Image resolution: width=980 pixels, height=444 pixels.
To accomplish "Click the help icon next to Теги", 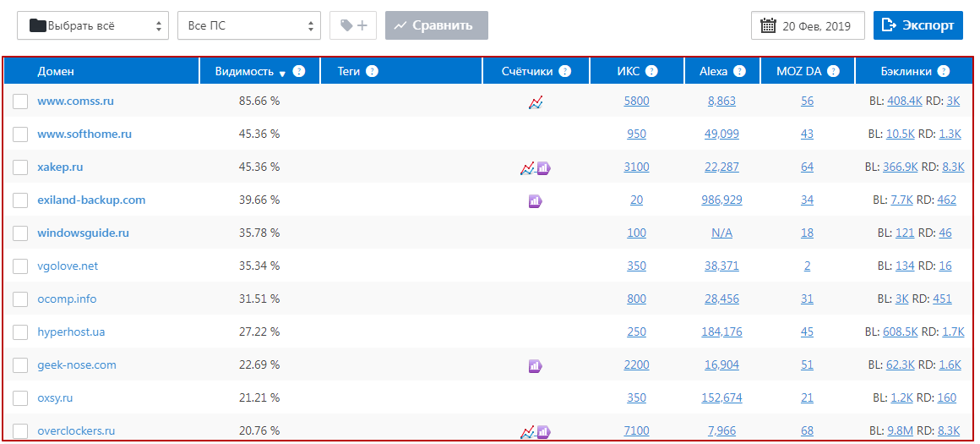I will [372, 71].
